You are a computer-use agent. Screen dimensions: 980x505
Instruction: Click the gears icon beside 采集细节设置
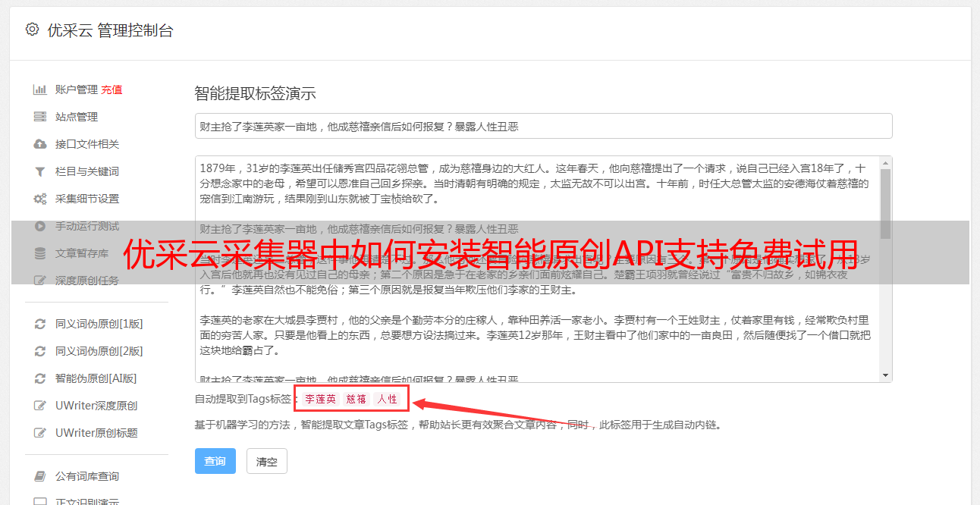click(40, 199)
